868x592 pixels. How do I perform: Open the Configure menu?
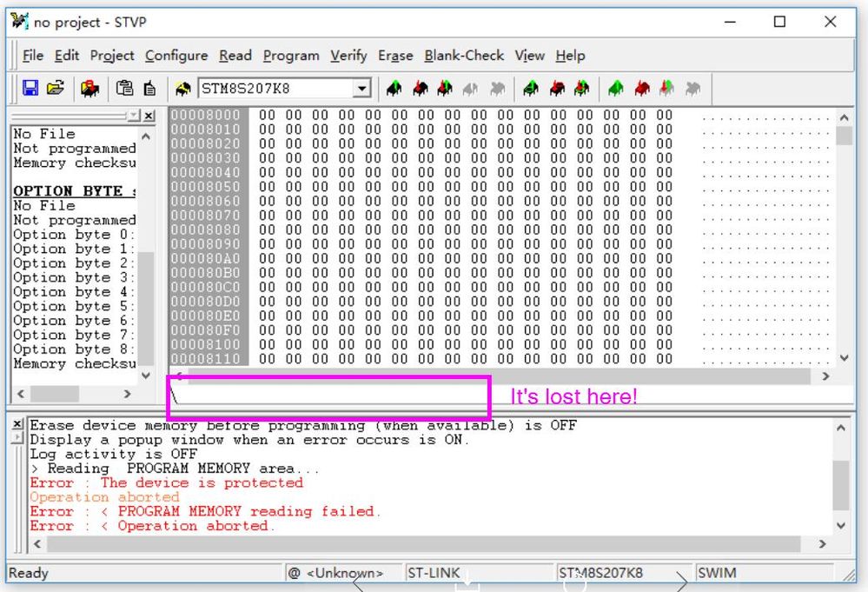[x=176, y=56]
